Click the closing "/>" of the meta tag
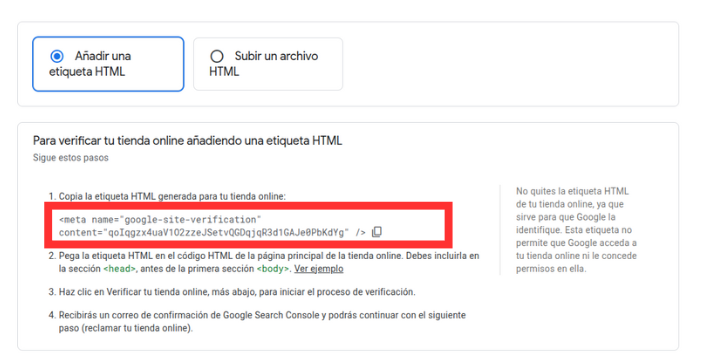Image resolution: width=703 pixels, height=361 pixels. pos(360,232)
